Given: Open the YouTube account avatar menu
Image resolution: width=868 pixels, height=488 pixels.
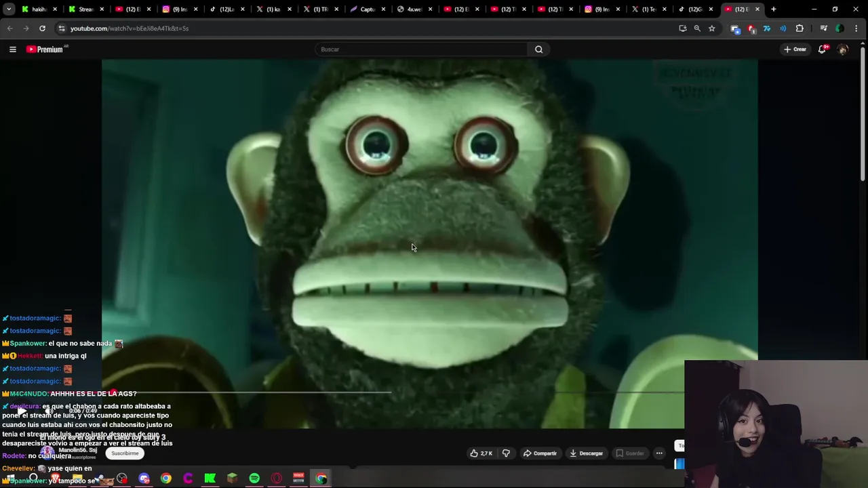Looking at the screenshot, I should click(x=843, y=49).
